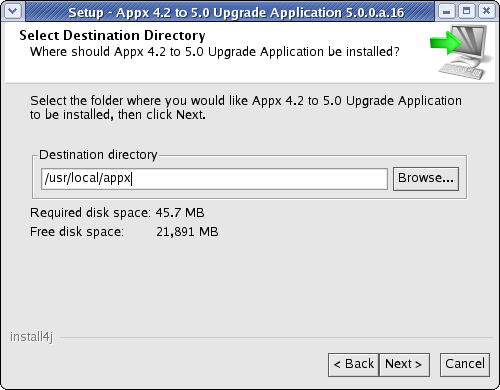
Task: Click the Destination directory group label
Action: pyautogui.click(x=98, y=155)
